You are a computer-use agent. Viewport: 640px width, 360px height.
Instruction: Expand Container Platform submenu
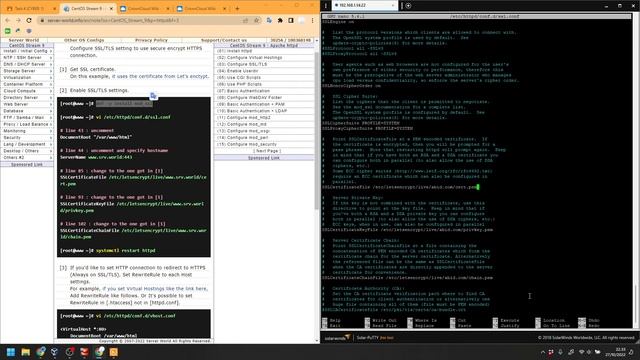(x=27, y=84)
